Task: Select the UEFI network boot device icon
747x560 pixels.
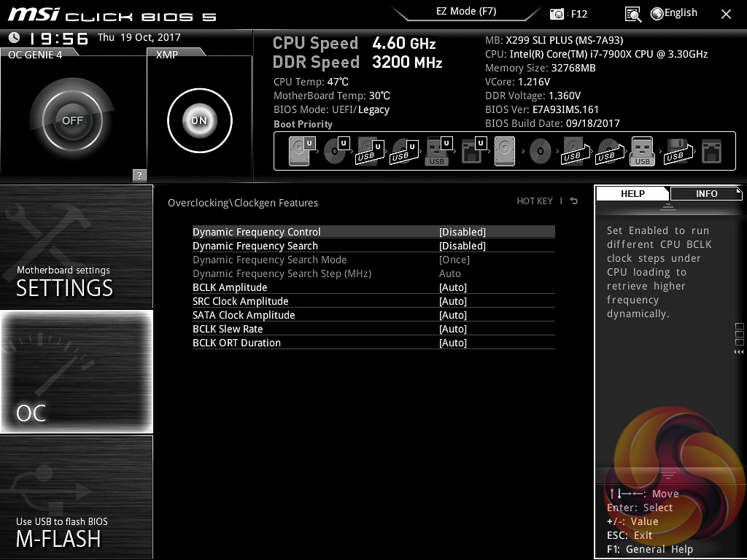Action: tap(473, 151)
